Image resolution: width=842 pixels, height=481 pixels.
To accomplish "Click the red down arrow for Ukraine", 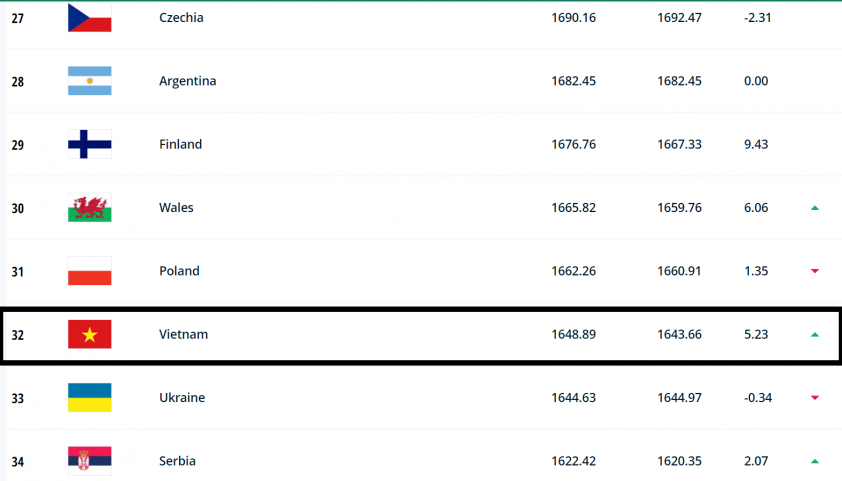I will (815, 398).
